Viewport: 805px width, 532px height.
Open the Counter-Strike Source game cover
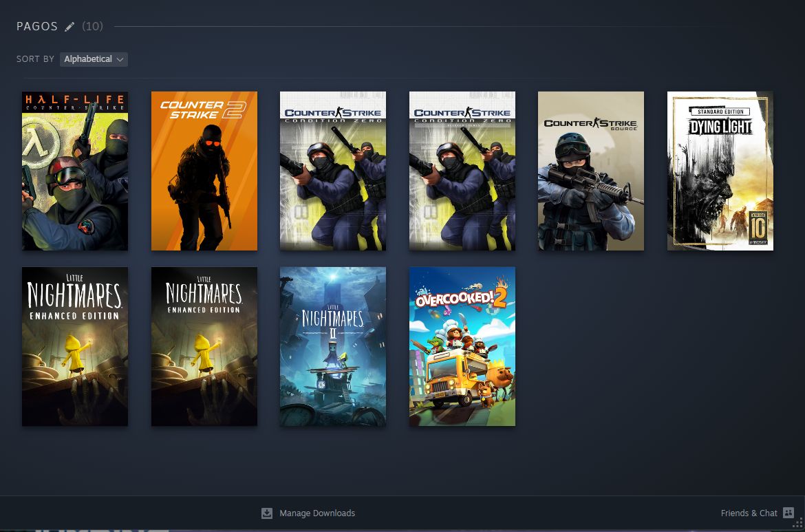click(x=591, y=171)
